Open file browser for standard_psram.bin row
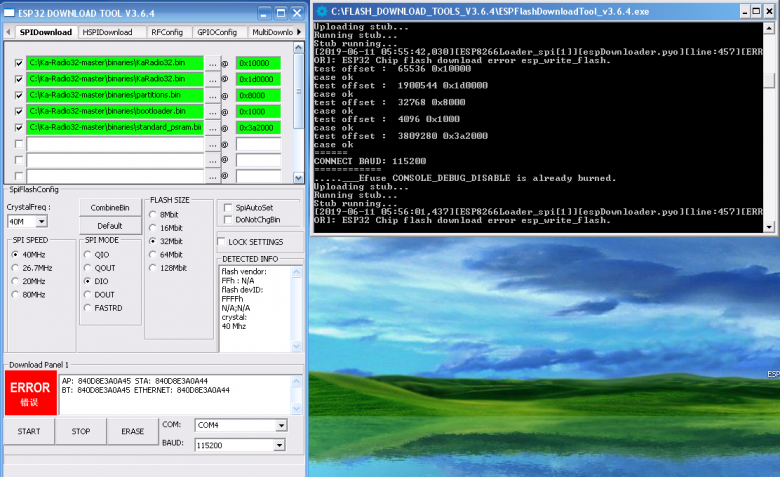Image resolution: width=780 pixels, height=477 pixels. 212,128
